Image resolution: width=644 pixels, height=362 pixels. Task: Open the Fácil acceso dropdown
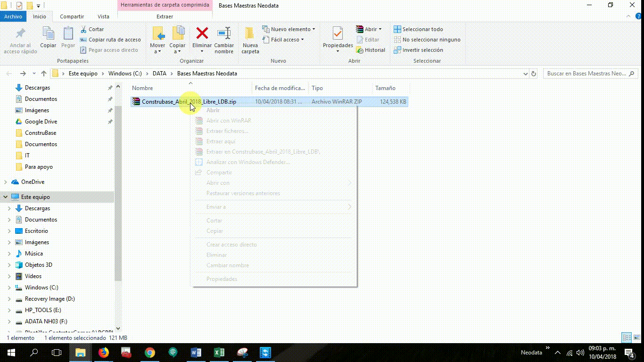click(284, 40)
